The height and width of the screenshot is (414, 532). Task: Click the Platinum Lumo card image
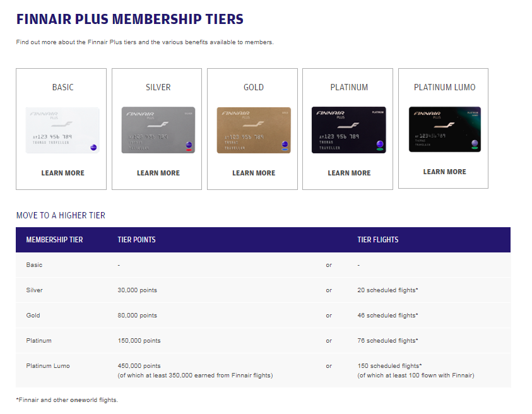click(x=444, y=129)
